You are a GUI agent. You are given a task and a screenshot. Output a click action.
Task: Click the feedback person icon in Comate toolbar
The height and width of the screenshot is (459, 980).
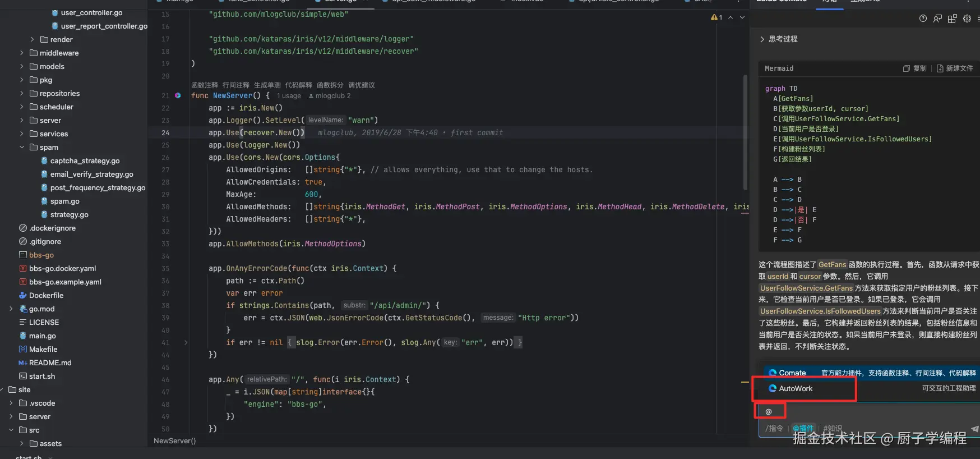pyautogui.click(x=937, y=19)
